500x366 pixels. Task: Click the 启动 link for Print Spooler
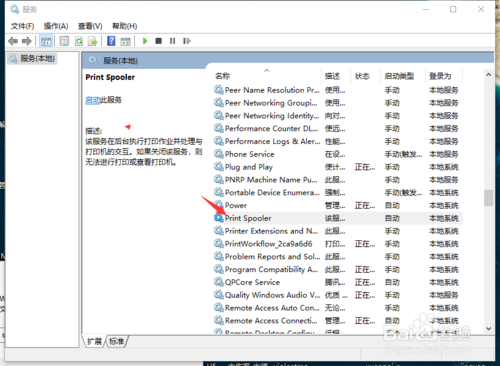click(93, 100)
